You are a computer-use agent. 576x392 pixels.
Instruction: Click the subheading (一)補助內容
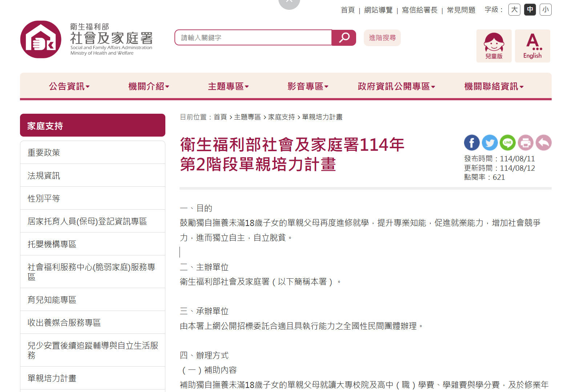(x=209, y=370)
